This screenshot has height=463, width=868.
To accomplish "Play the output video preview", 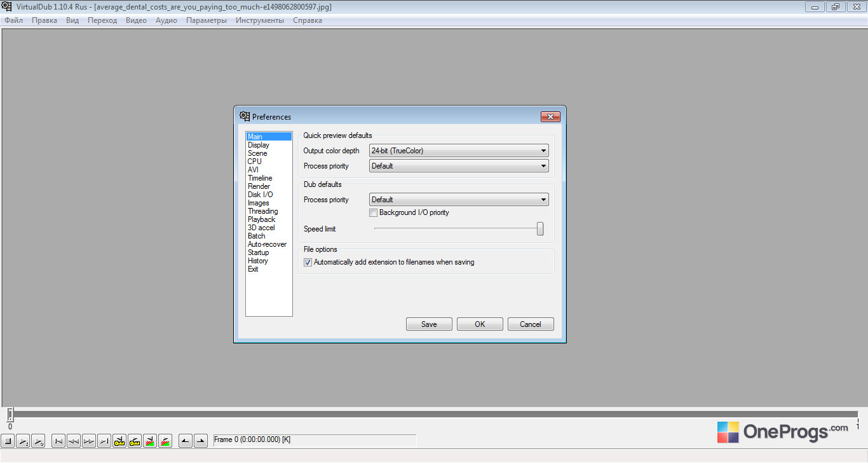I will pyautogui.click(x=38, y=441).
